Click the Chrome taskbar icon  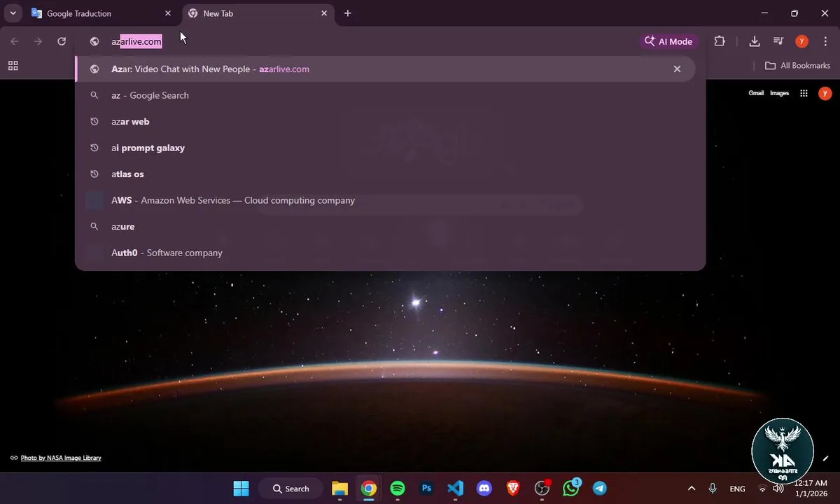pos(369,489)
